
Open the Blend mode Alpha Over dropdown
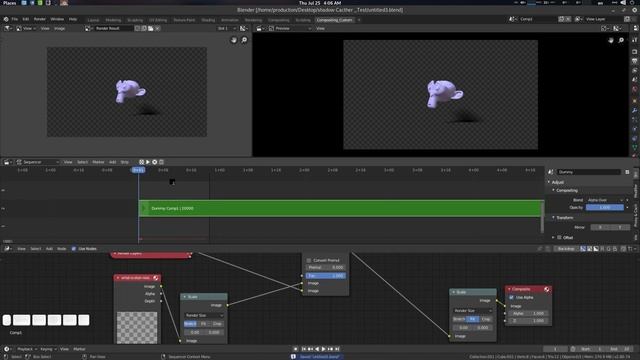tap(604, 200)
